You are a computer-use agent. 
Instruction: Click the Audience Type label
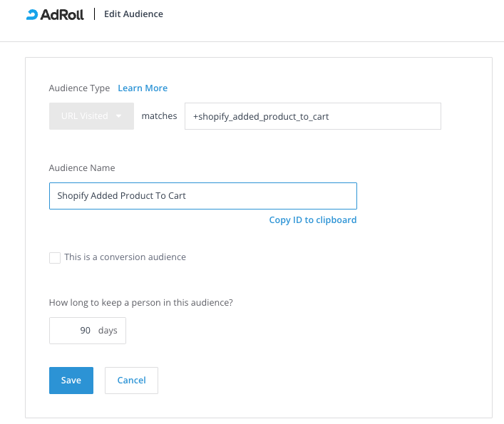[79, 88]
